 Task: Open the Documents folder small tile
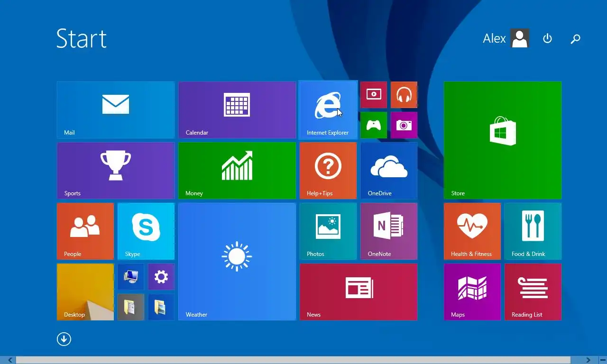point(131,307)
